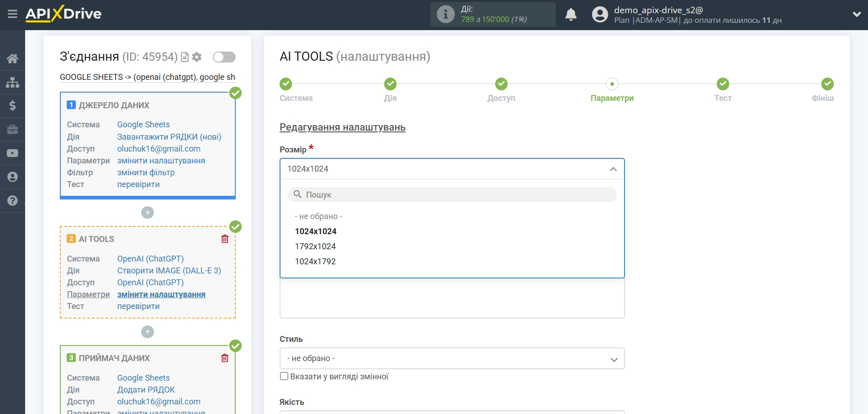868x414 pixels.
Task: Open the hamburger menu
Action: [12, 14]
